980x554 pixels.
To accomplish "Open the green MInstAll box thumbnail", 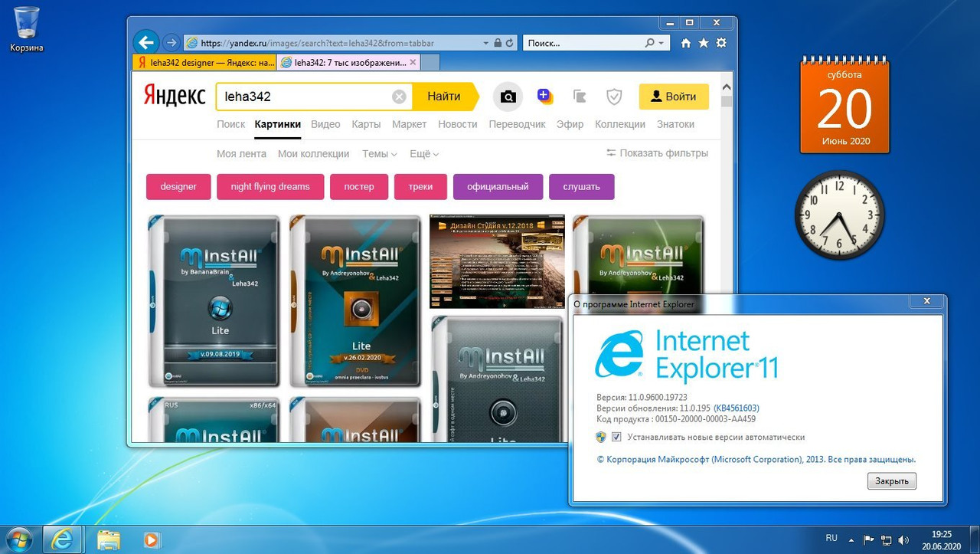I will pyautogui.click(x=637, y=253).
